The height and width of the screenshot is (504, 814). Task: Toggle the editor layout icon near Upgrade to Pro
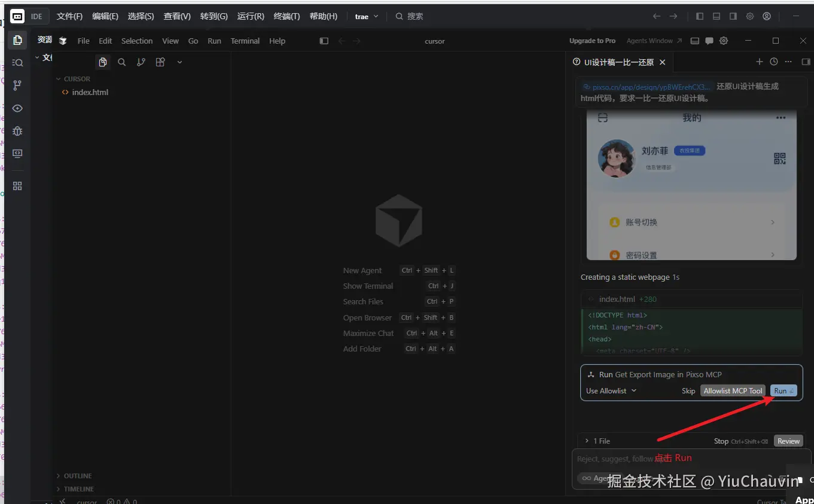[694, 41]
